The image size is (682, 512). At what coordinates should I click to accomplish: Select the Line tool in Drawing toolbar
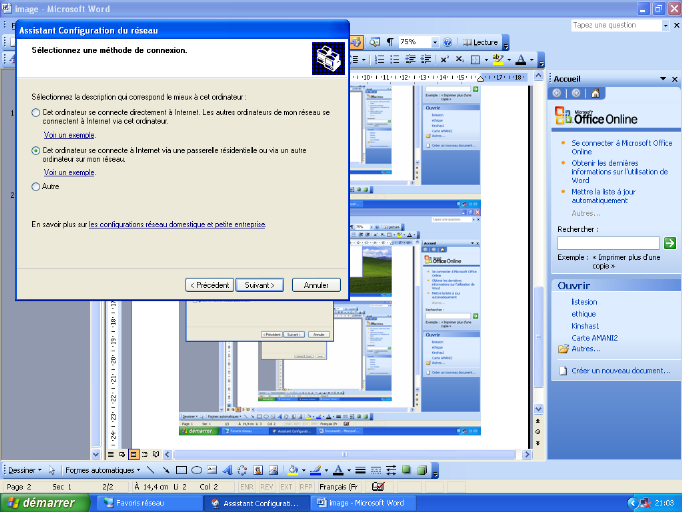tap(150, 470)
